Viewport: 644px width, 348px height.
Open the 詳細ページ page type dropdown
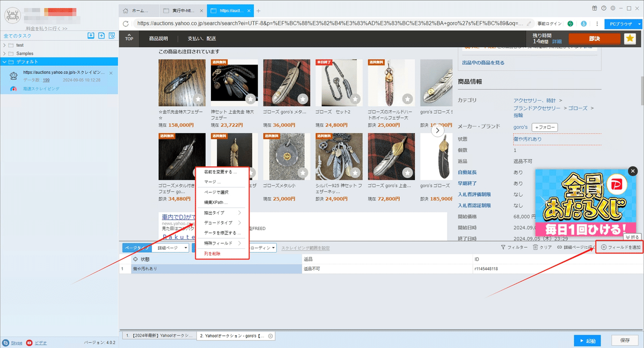pyautogui.click(x=171, y=248)
